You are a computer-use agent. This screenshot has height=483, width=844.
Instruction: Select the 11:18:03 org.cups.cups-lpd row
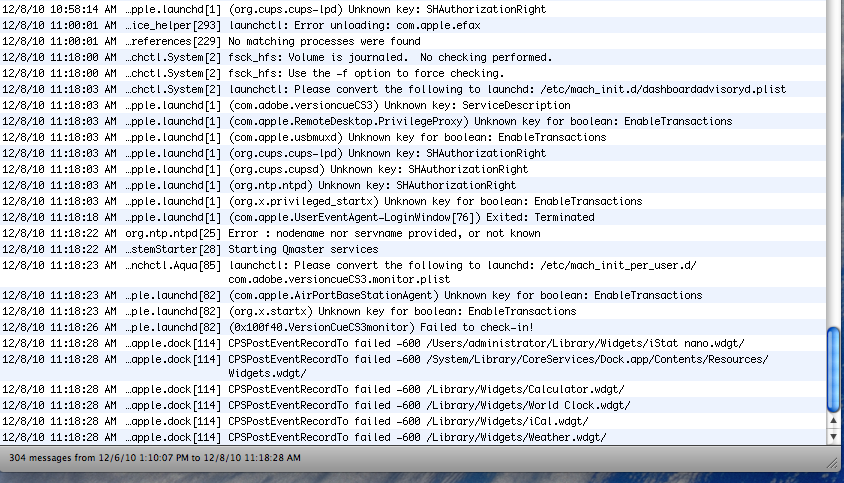tap(413, 153)
